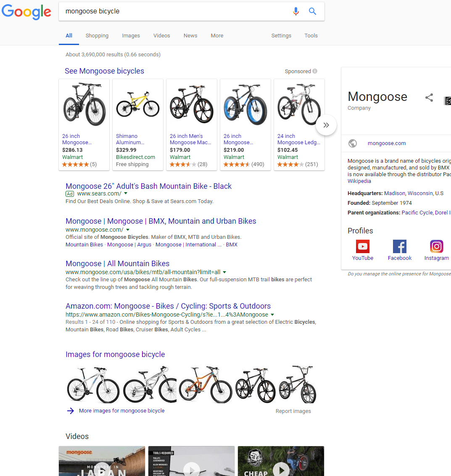451x476 pixels.
Task: Click the globe icon beside mongoose.com
Action: click(352, 143)
